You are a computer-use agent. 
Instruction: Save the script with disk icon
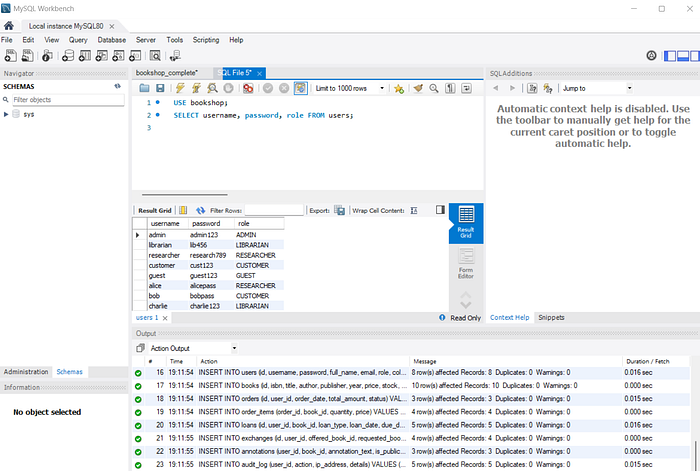pyautogui.click(x=160, y=88)
